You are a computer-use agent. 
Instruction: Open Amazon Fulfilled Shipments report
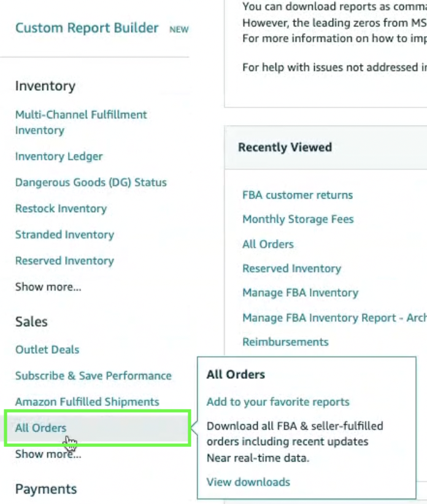pos(87,402)
